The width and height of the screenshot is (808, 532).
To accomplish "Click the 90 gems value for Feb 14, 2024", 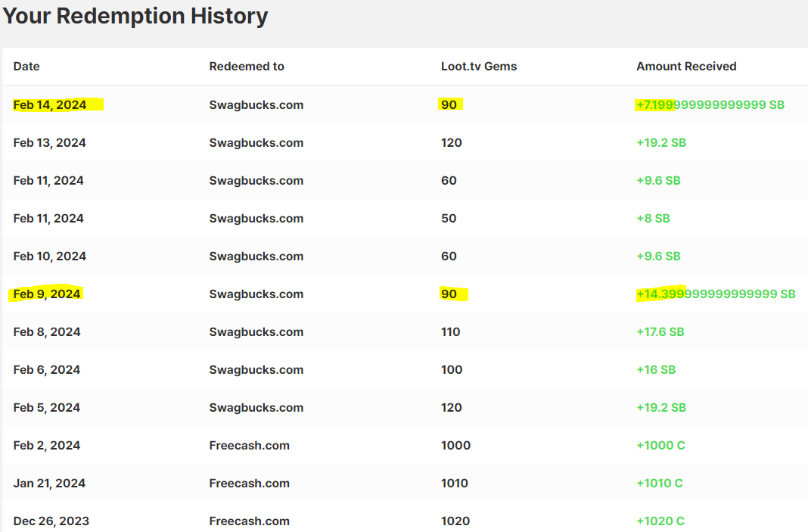I will (x=449, y=105).
